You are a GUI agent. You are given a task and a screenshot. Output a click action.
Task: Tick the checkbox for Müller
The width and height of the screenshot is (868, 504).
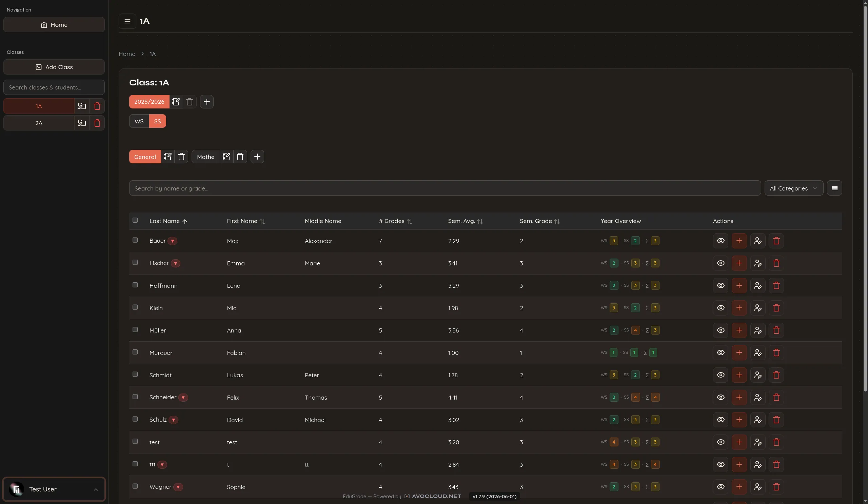pos(135,330)
